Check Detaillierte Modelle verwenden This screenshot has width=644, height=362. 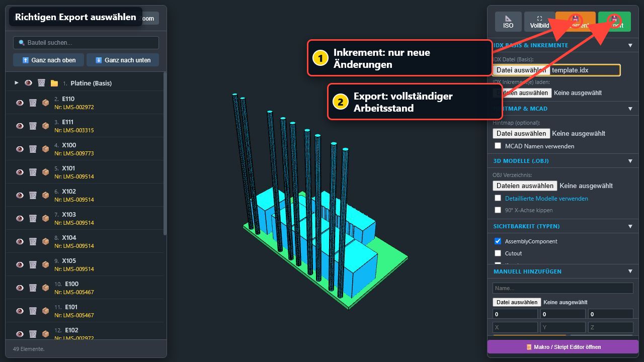coord(498,198)
